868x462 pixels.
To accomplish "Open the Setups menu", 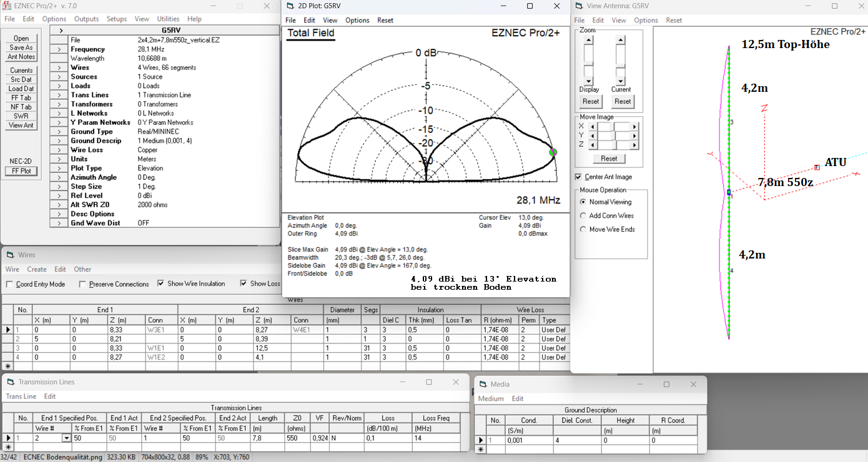I will pyautogui.click(x=117, y=19).
